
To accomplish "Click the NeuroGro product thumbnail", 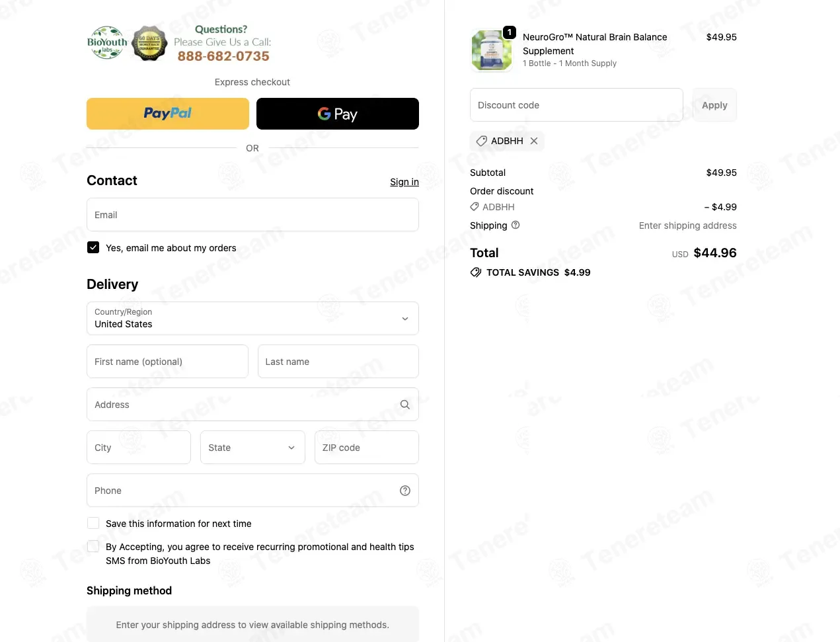I will 492,50.
